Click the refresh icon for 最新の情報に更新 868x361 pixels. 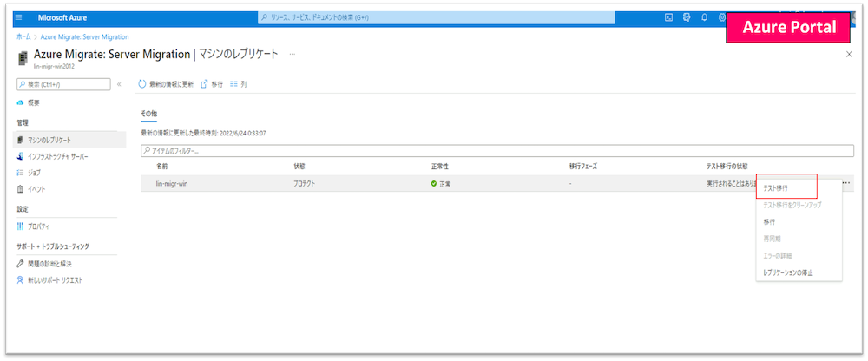[141, 84]
